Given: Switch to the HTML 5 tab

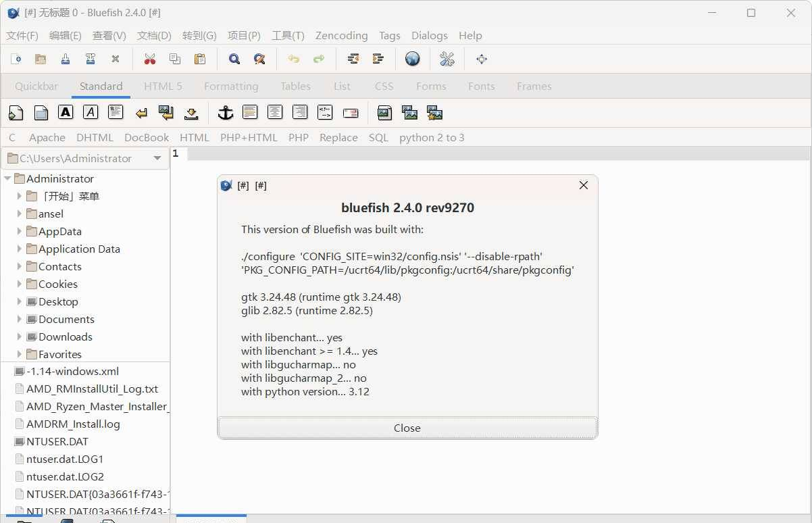Looking at the screenshot, I should [x=163, y=86].
